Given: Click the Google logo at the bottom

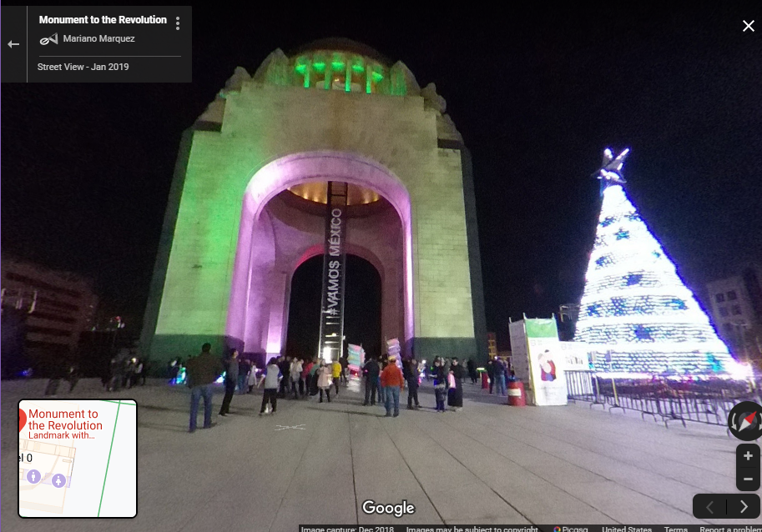Looking at the screenshot, I should coord(388,508).
